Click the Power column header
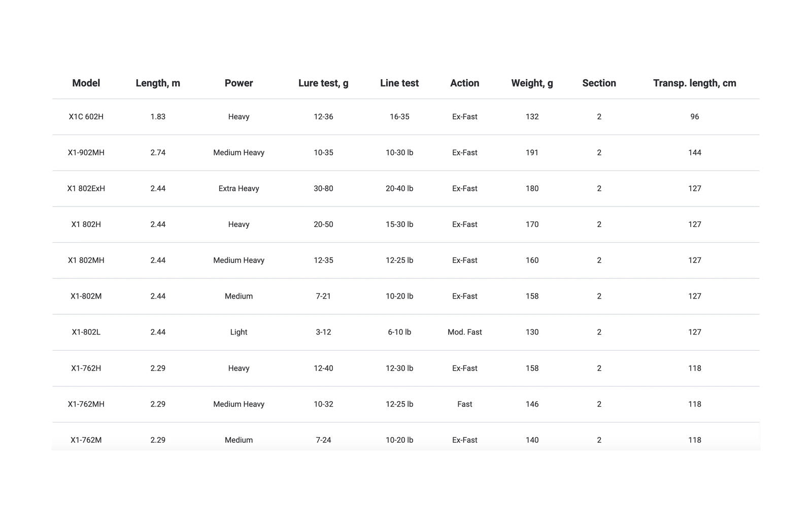Image resolution: width=812 pixels, height=528 pixels. coord(239,83)
